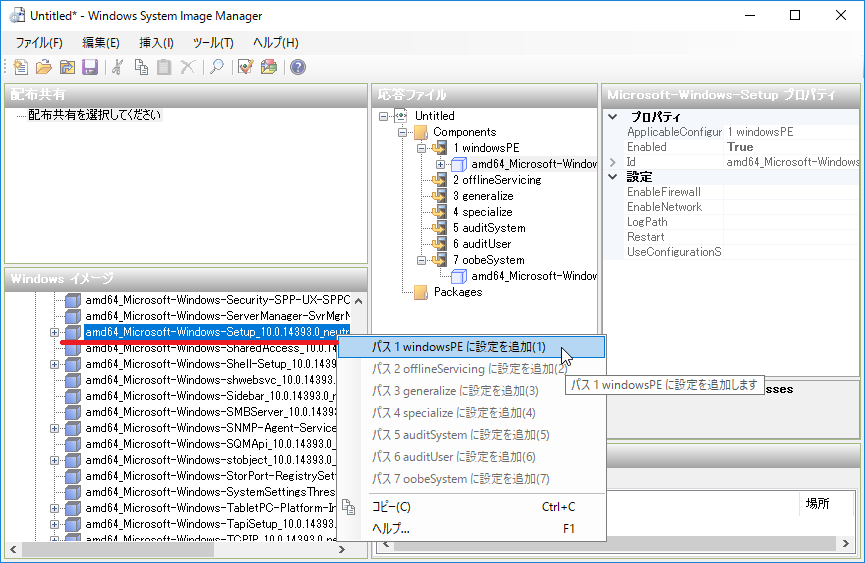Collapse the 1 windowsPE node

click(x=421, y=148)
